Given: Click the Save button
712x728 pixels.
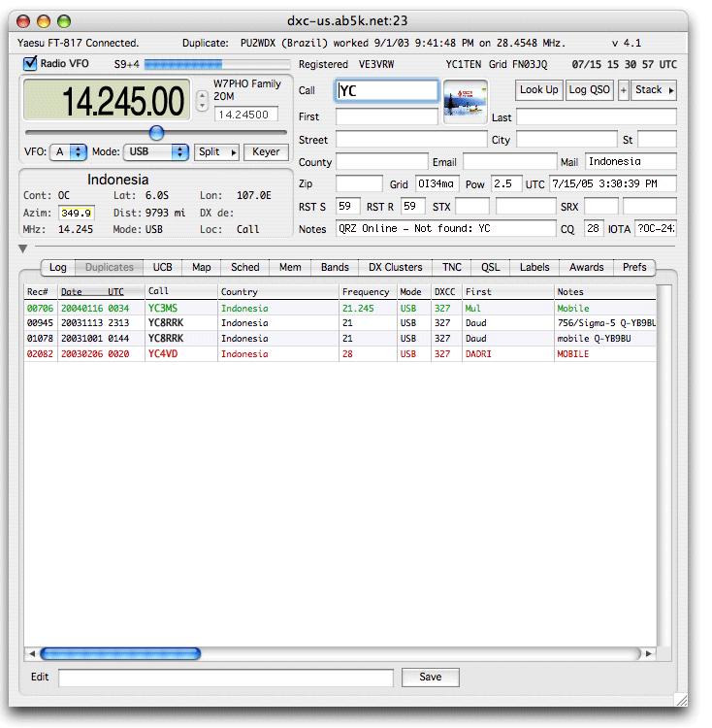Looking at the screenshot, I should point(430,678).
